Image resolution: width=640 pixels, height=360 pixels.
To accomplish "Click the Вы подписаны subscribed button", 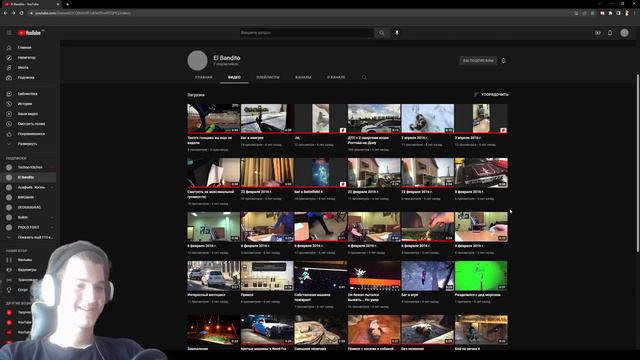I will (478, 60).
